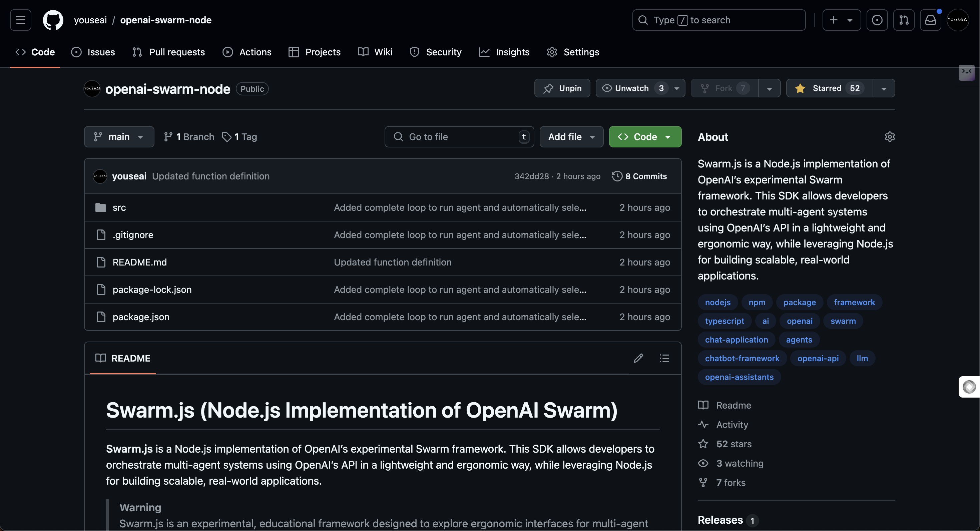Click the Go to file search field
The image size is (980, 531).
[x=458, y=136]
